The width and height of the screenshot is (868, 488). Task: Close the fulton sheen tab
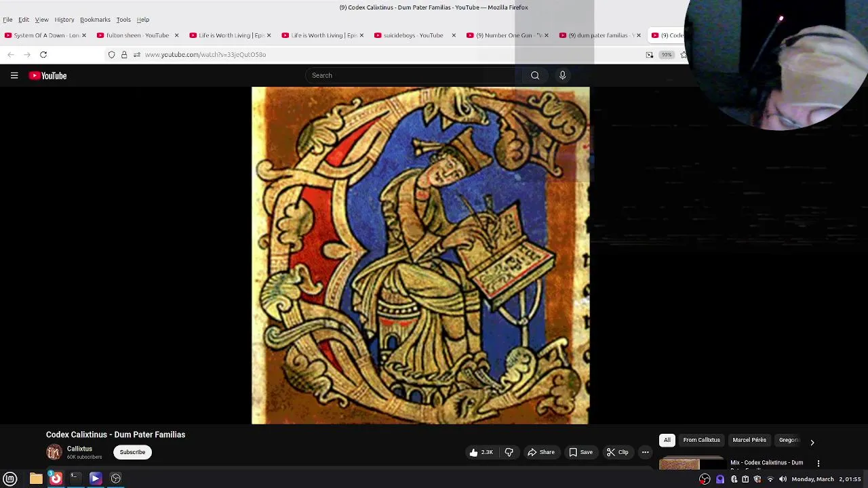pyautogui.click(x=176, y=35)
